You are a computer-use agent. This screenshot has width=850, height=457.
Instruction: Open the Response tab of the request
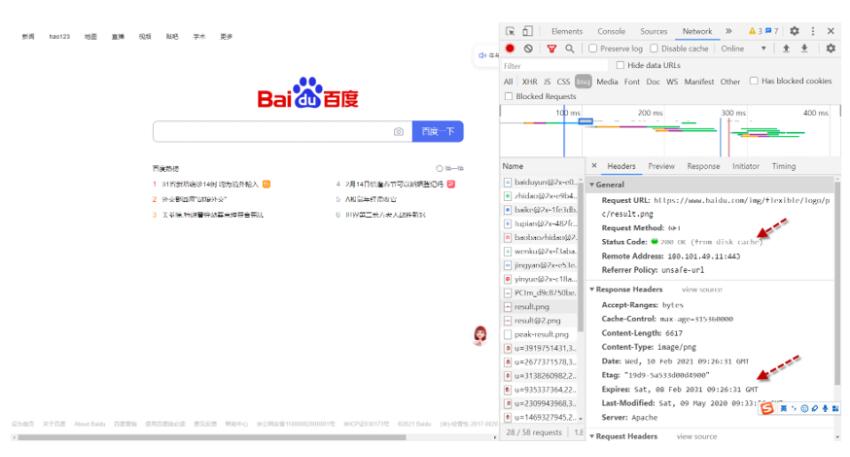(x=704, y=166)
